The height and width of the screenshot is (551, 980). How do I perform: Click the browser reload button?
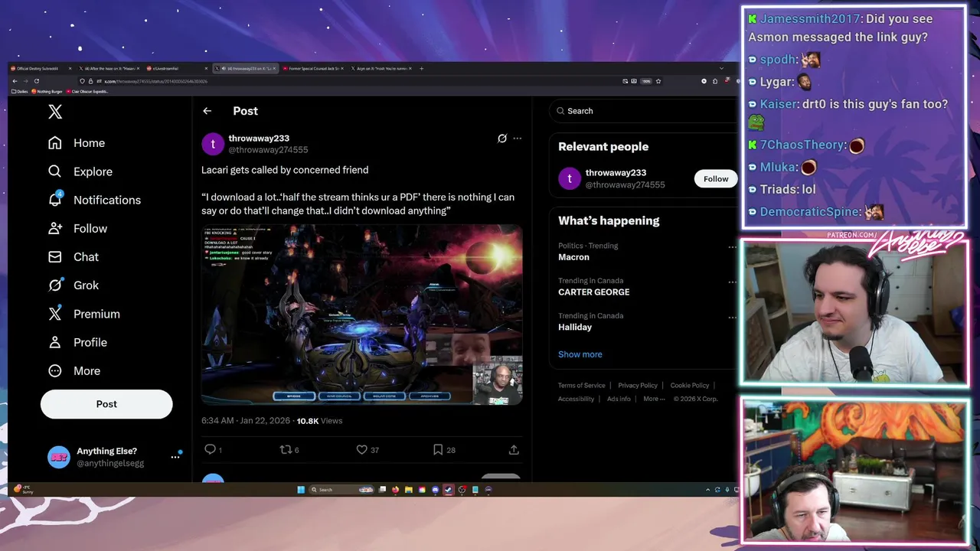point(36,81)
